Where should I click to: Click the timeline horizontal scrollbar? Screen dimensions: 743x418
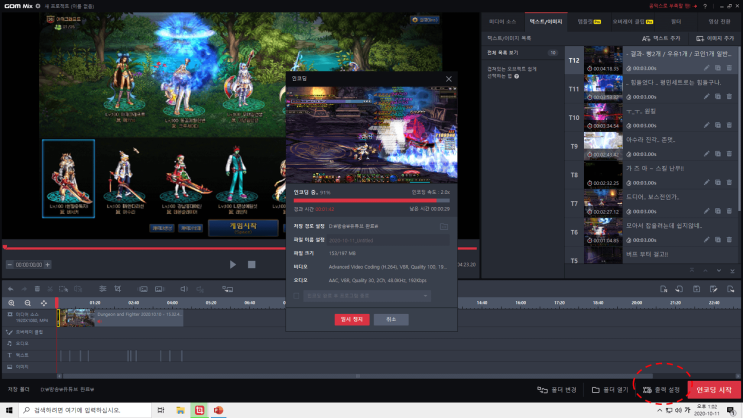[358, 376]
